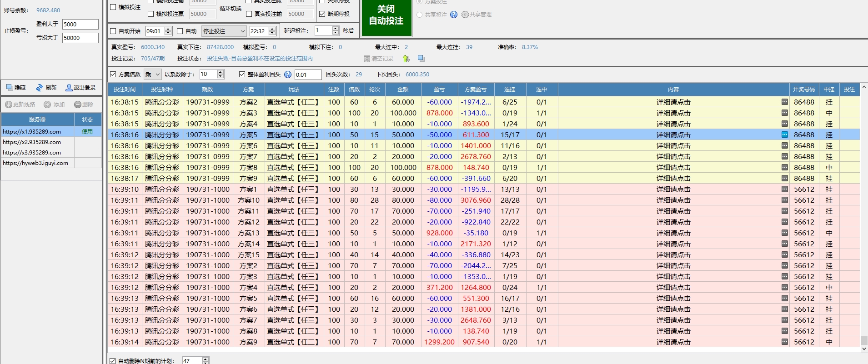Open help icon next to 共享投注
The image size is (868, 364).
pos(454,15)
